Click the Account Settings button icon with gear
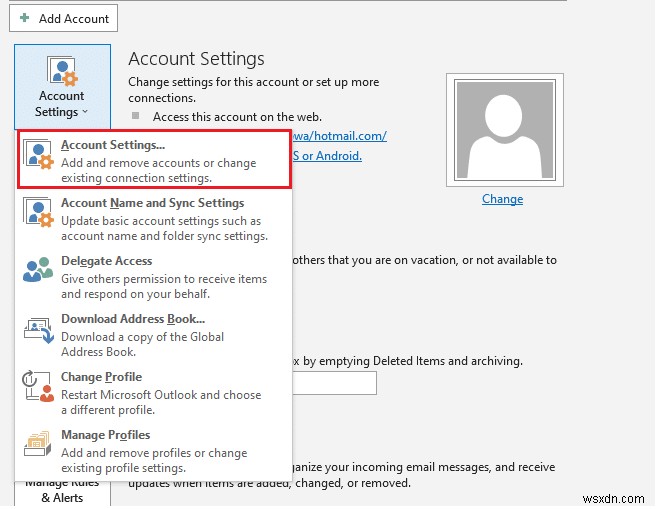 (62, 71)
